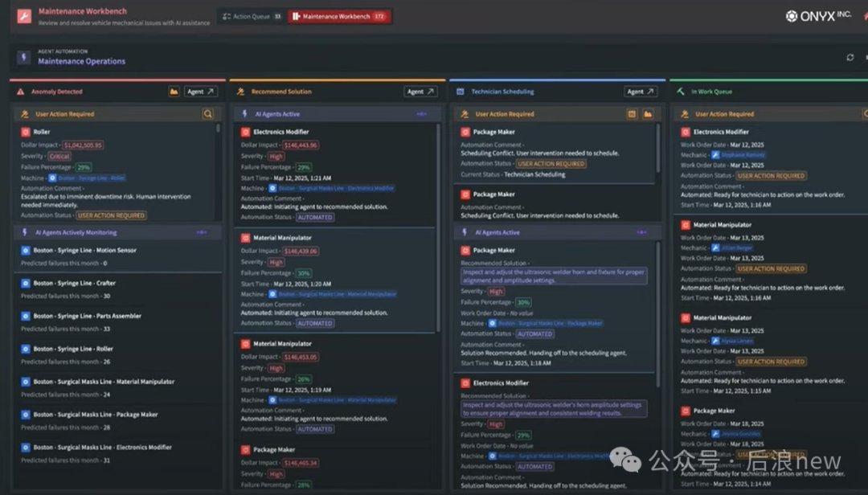868x495 pixels.
Task: Switch to the Action Queue tab
Action: [251, 16]
